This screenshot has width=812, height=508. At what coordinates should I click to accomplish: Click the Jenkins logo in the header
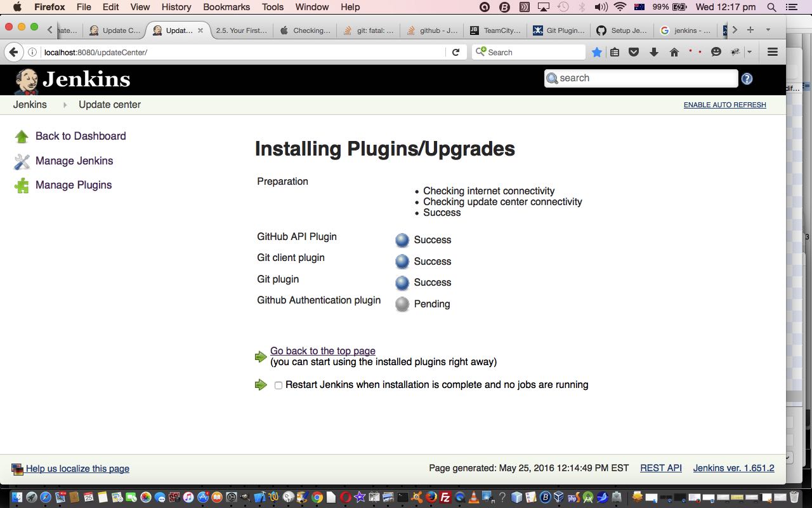72,80
